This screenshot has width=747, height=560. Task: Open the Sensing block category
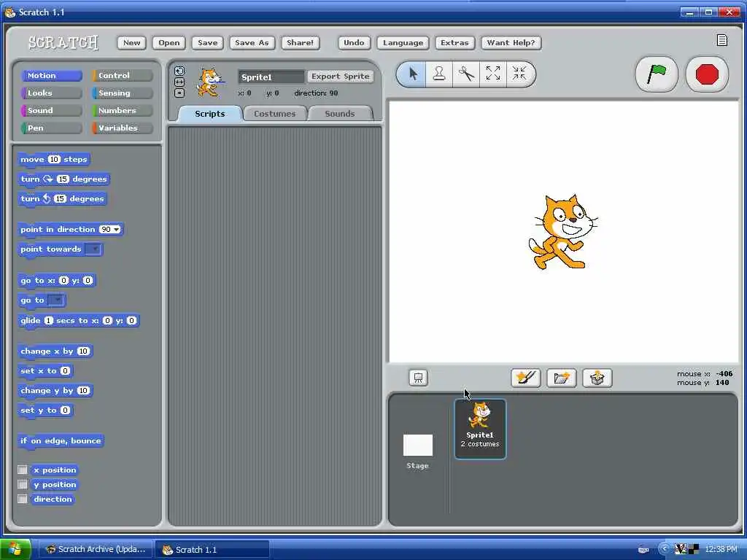[x=123, y=93]
